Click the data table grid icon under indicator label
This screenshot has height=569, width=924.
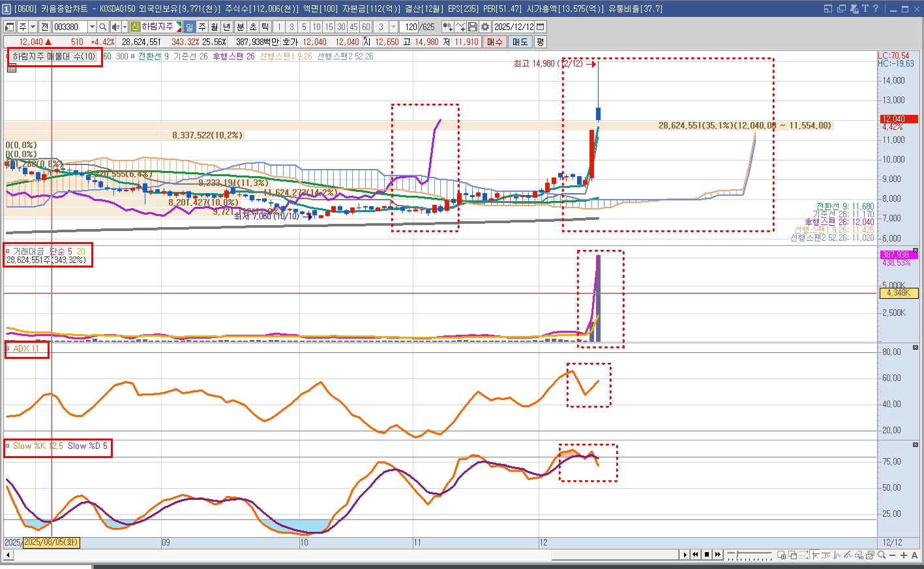click(11, 67)
